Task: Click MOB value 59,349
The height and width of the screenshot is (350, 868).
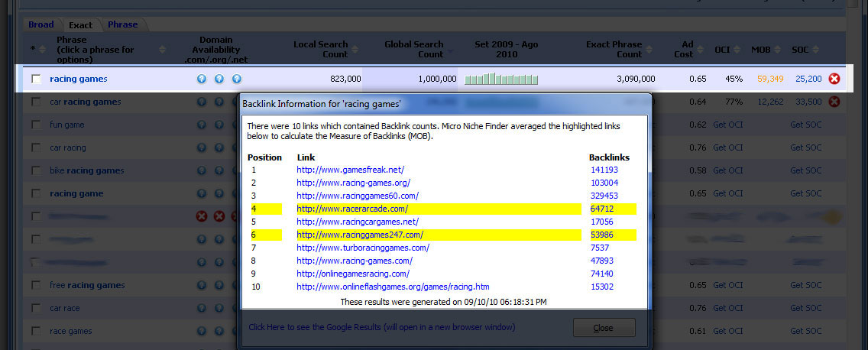Action: point(770,79)
